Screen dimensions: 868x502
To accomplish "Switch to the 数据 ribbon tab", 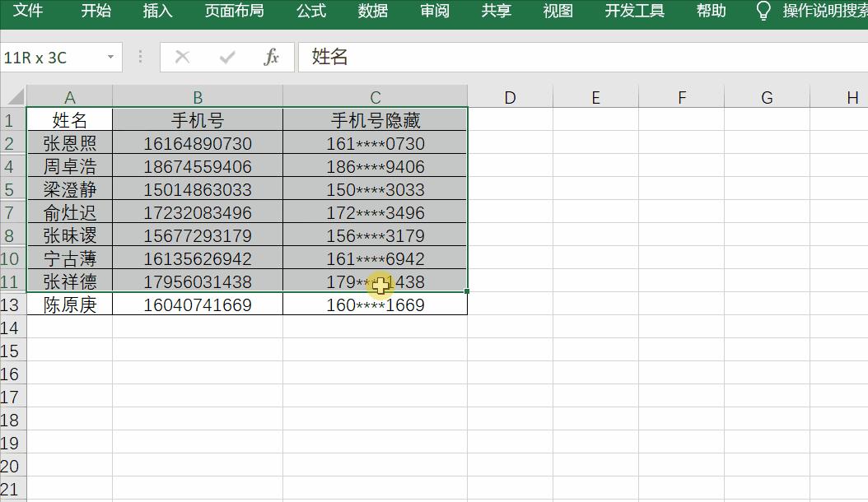I will point(372,12).
